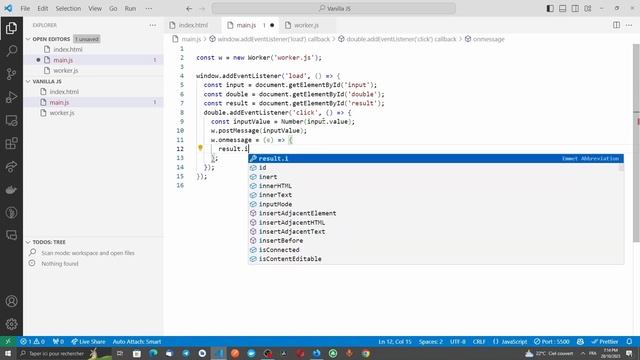Open the Run and Debug view

[11, 97]
